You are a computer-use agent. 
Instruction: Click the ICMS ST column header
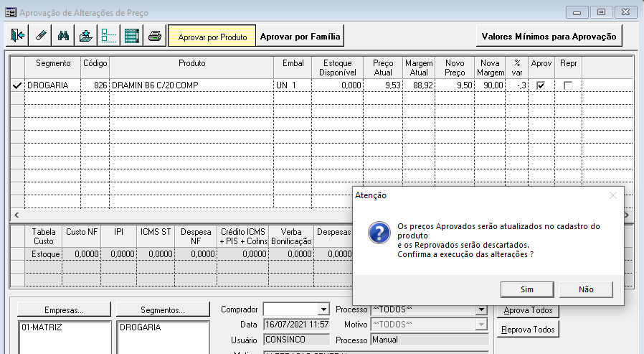[155, 236]
